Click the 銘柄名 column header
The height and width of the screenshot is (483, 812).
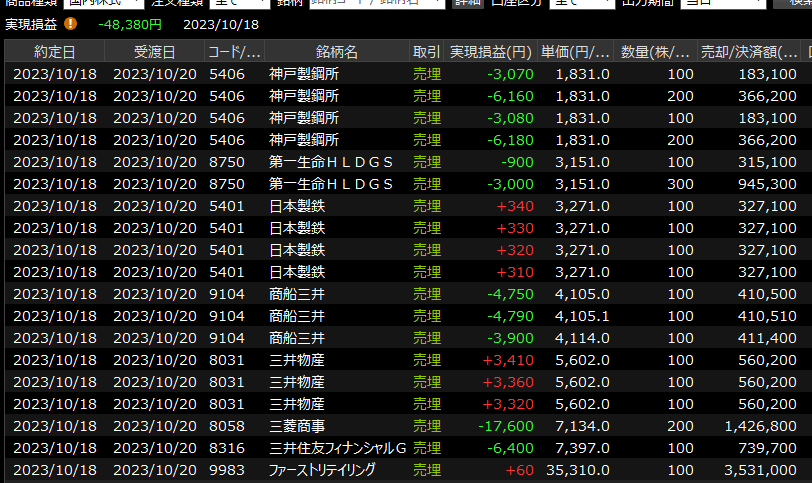(x=336, y=51)
